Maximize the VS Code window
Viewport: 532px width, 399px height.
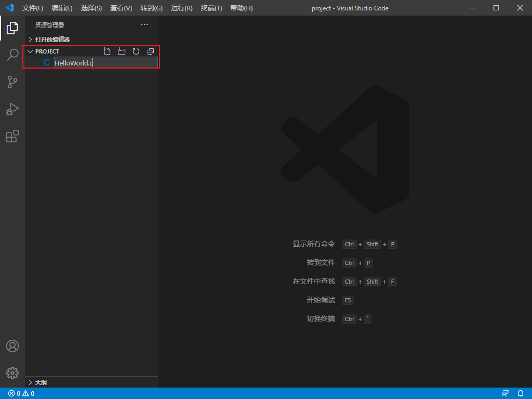(x=496, y=8)
